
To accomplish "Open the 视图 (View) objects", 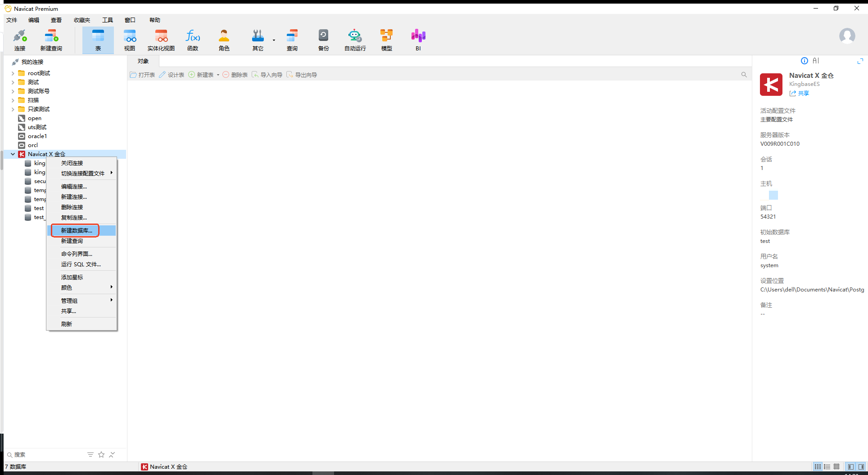I will click(x=130, y=40).
